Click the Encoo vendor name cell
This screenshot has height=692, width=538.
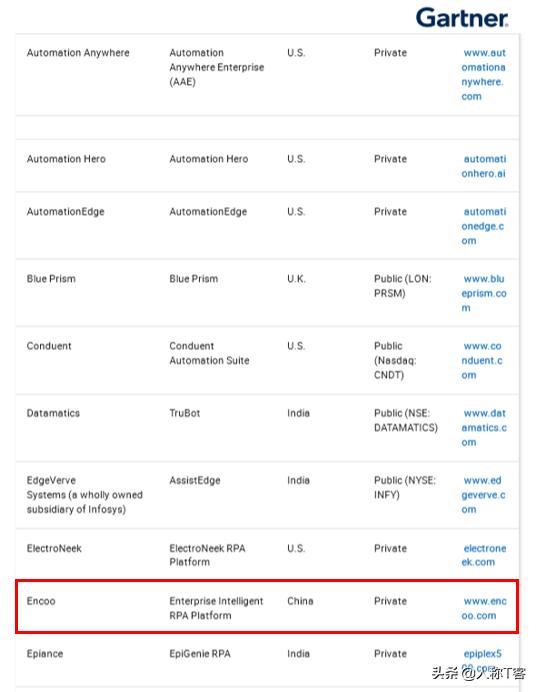pyautogui.click(x=41, y=601)
